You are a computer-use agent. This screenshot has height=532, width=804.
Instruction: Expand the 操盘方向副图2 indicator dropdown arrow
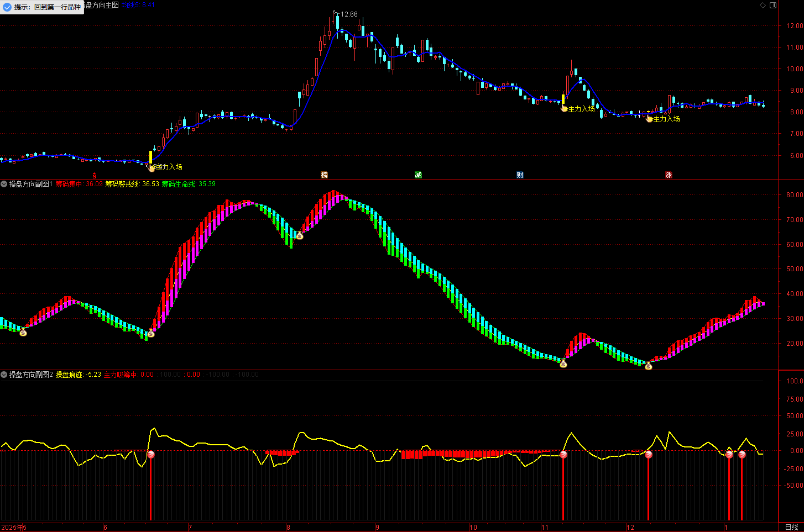click(4, 375)
